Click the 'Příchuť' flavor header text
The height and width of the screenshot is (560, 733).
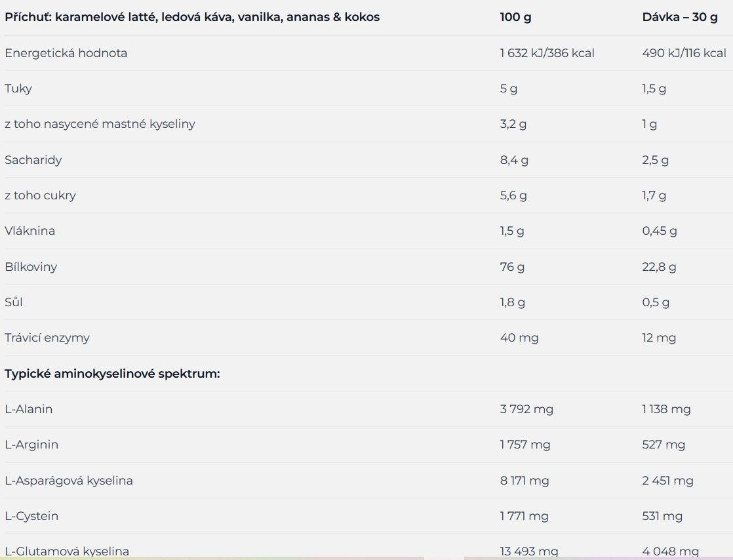point(192,17)
